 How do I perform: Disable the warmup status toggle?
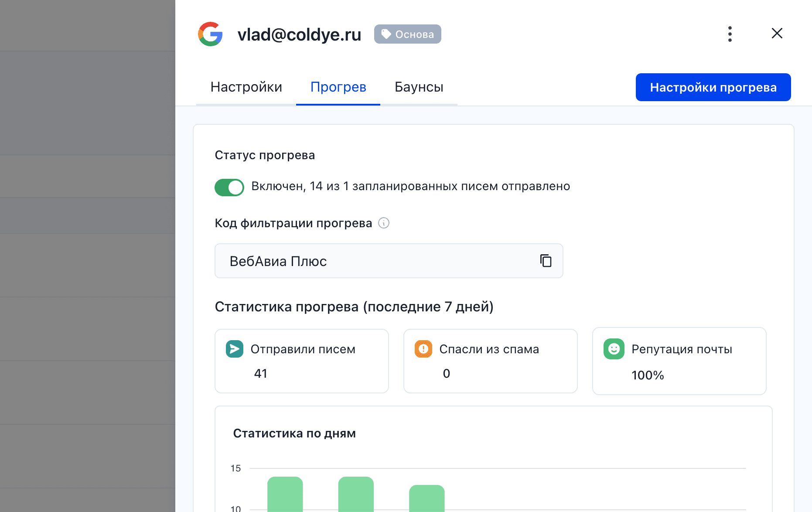click(229, 188)
